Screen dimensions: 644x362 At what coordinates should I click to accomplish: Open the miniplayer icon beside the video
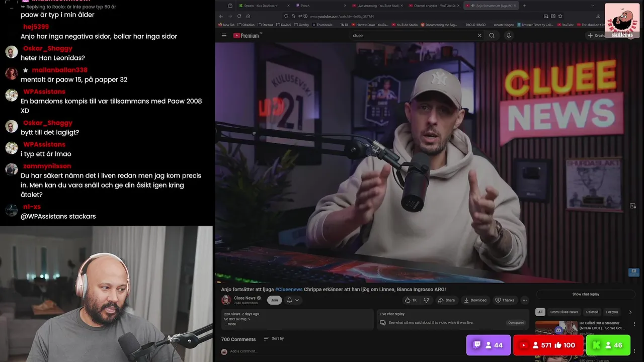coord(633,206)
